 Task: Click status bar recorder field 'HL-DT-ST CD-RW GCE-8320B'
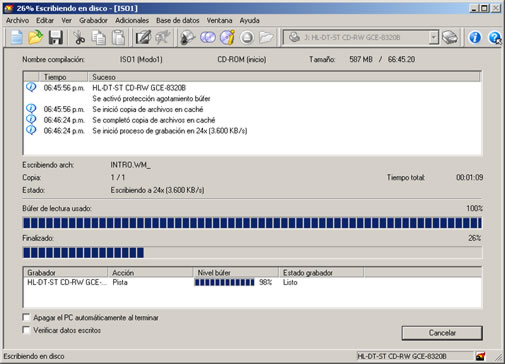coord(415,356)
